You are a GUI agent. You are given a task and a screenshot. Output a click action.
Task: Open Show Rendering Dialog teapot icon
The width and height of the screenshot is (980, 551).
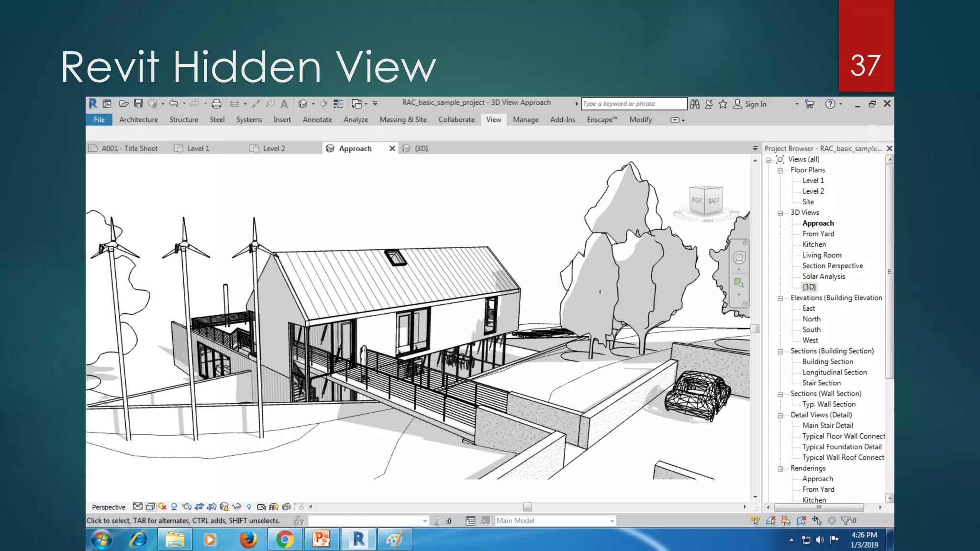tap(187, 507)
